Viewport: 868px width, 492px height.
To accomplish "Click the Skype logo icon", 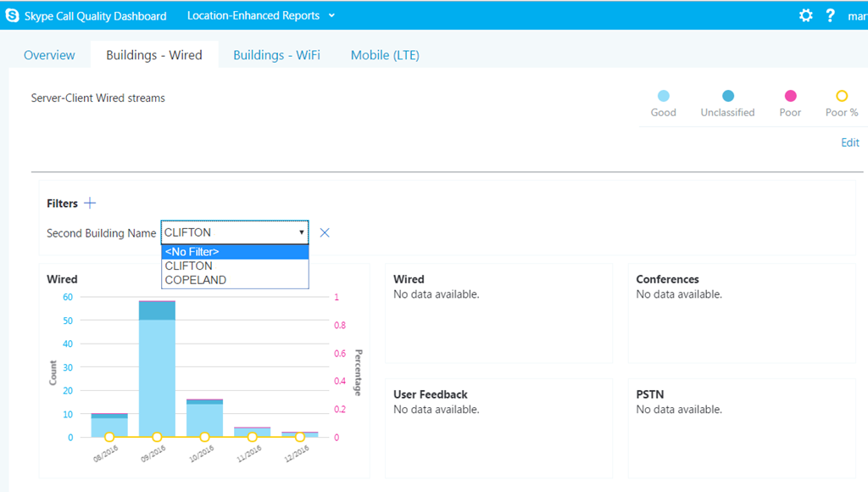I will [x=12, y=15].
